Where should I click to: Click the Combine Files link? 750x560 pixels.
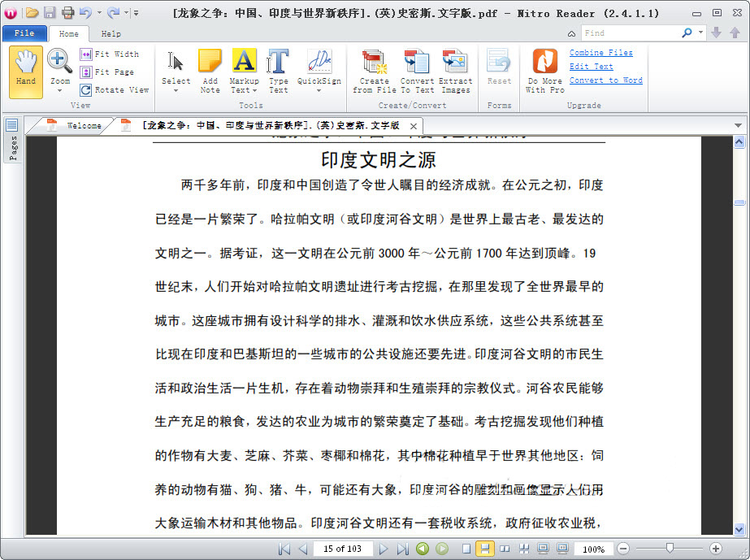pos(600,53)
